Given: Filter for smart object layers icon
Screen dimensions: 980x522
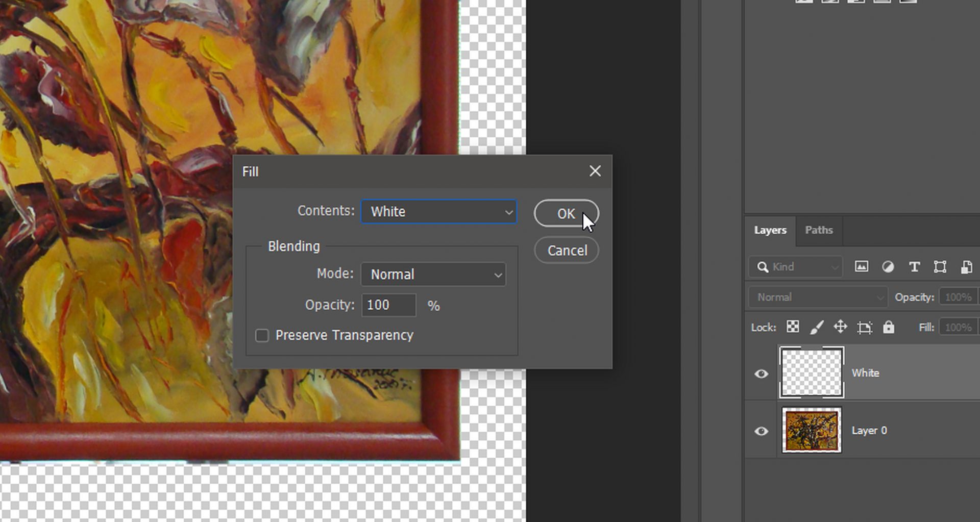Looking at the screenshot, I should [x=966, y=267].
